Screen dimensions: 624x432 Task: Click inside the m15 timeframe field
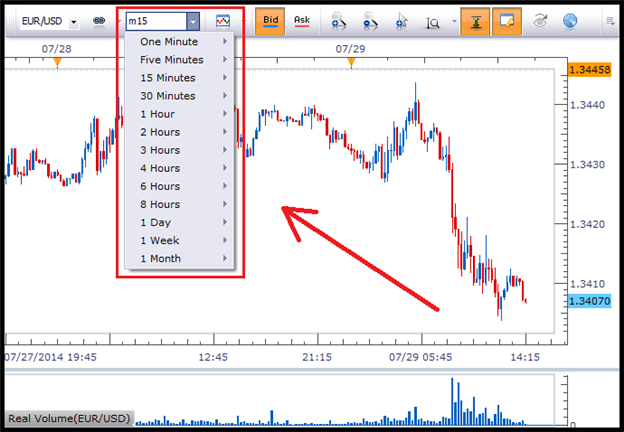(x=156, y=21)
